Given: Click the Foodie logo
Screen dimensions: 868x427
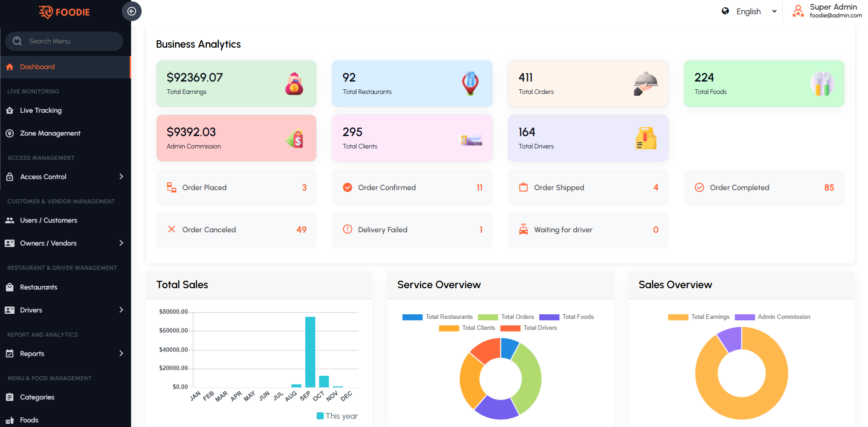Looking at the screenshot, I should coord(65,12).
